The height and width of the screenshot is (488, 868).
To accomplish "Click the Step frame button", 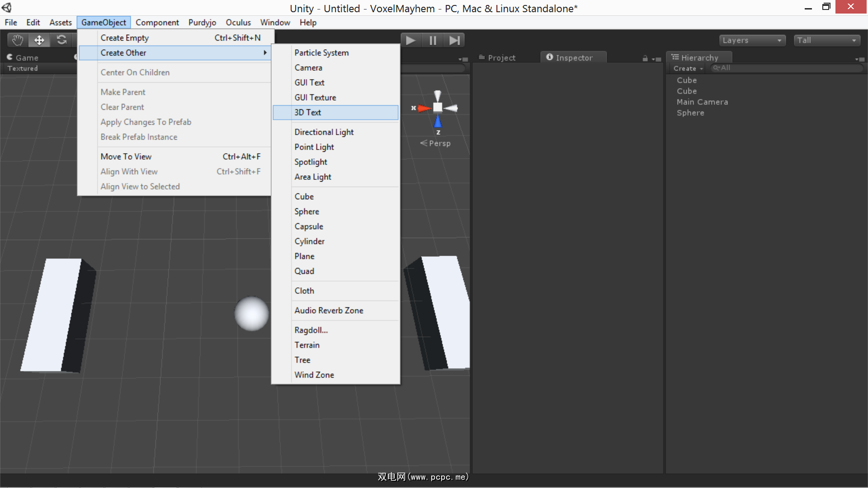I will (454, 41).
